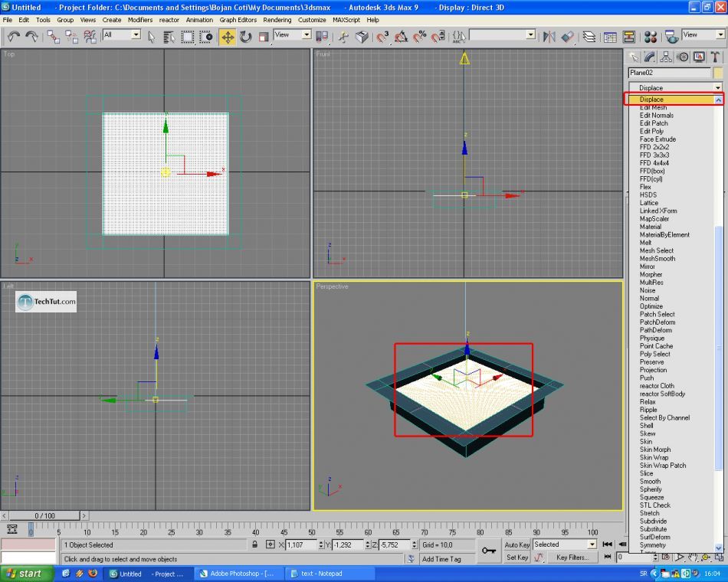Screen dimensions: 728x582
Task: Click the Rectangular Selection Region icon
Action: 188,37
